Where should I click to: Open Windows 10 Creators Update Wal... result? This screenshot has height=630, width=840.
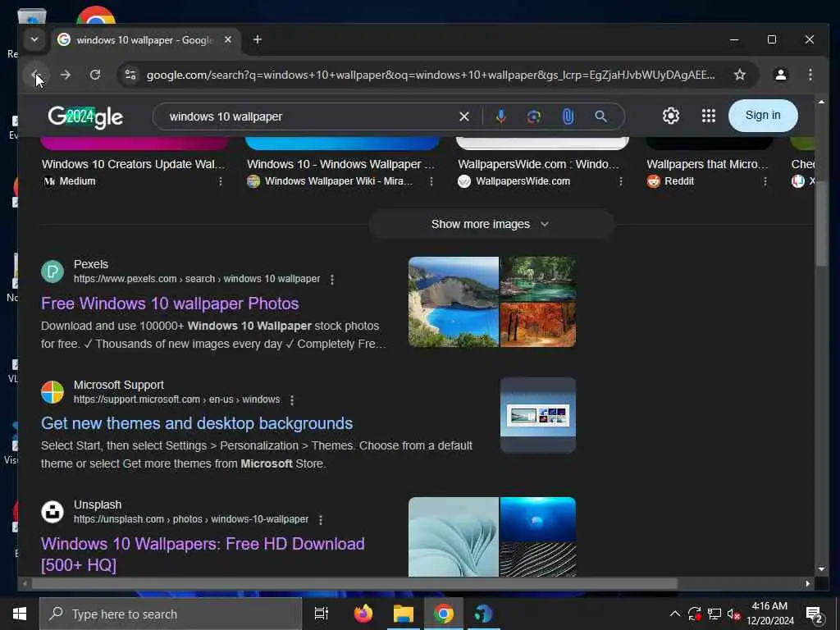pyautogui.click(x=134, y=164)
